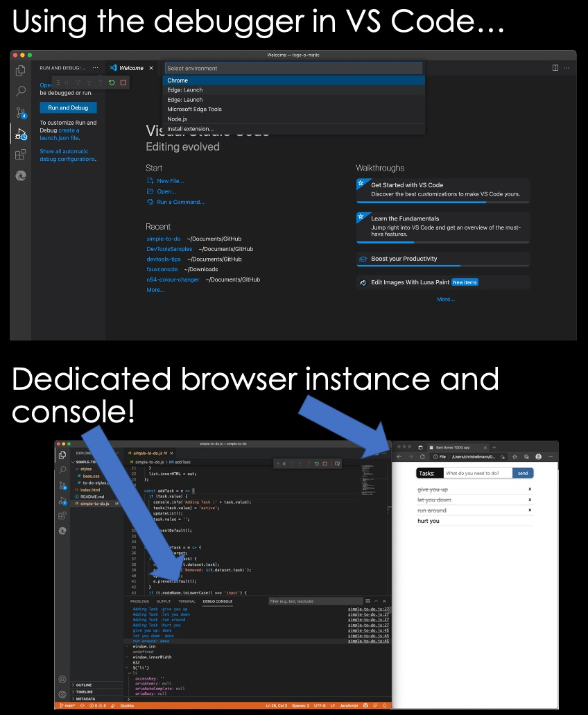This screenshot has height=715, width=588.
Task: Open the Explorer view in top window
Action: 21,70
